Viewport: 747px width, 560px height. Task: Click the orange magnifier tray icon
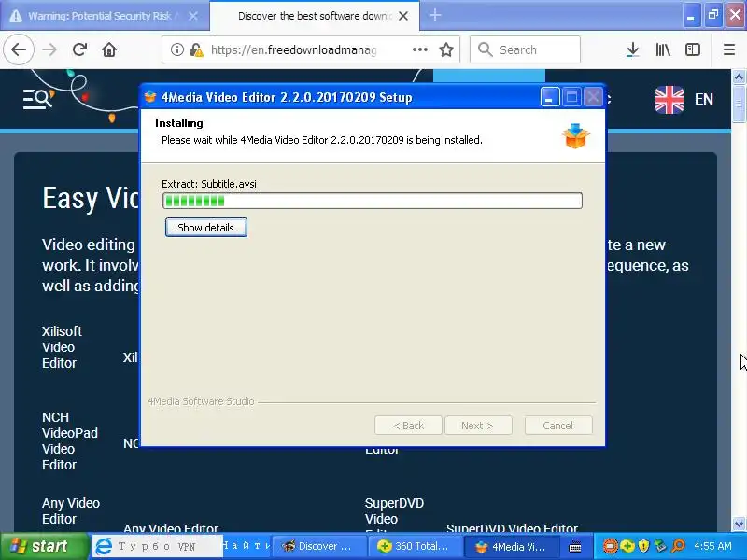pyautogui.click(x=678, y=546)
